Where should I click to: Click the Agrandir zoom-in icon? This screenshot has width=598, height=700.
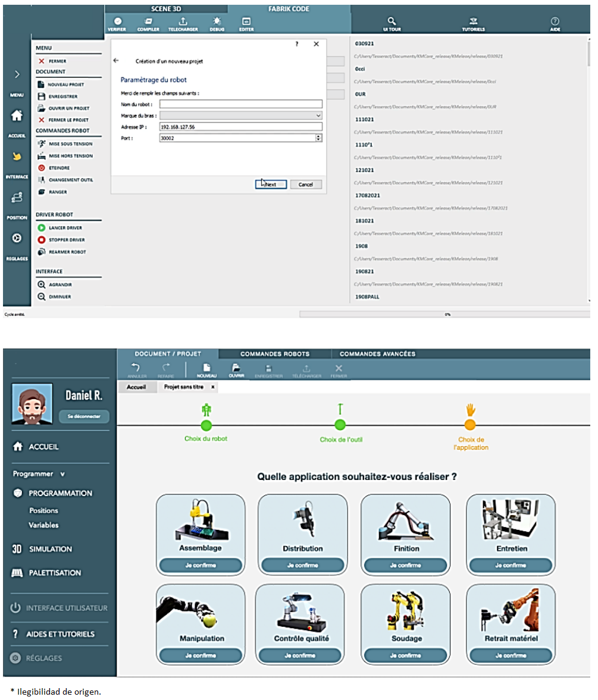42,284
